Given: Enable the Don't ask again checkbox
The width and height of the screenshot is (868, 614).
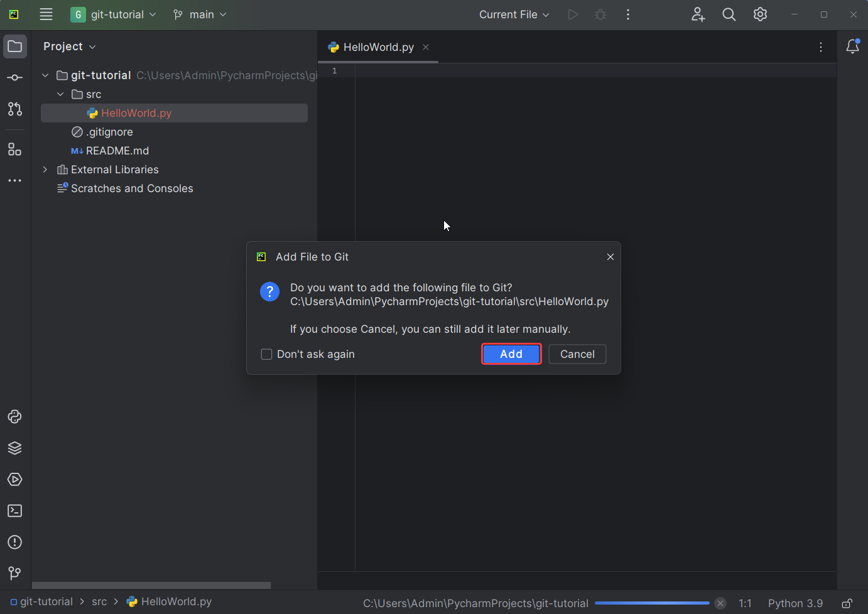Looking at the screenshot, I should tap(267, 355).
